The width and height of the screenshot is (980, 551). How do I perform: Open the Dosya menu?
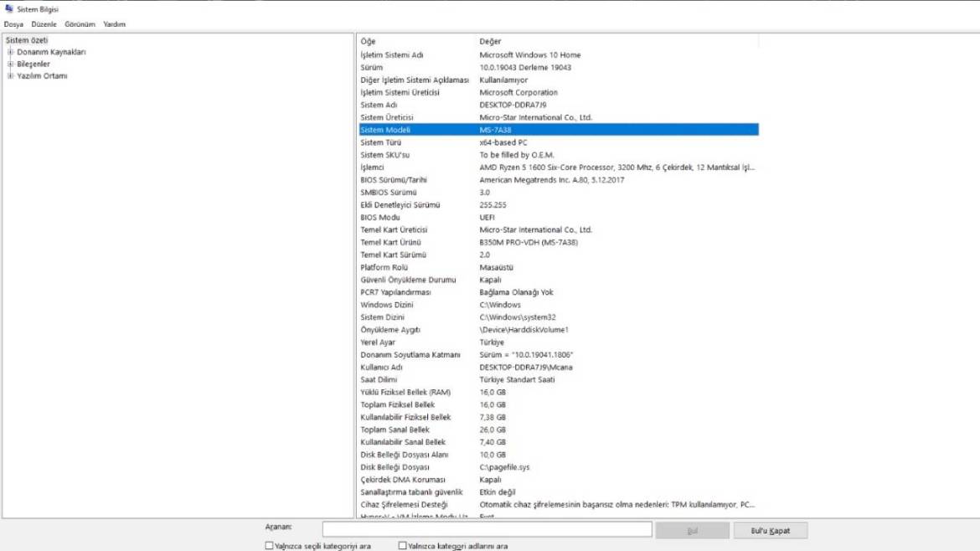coord(13,24)
